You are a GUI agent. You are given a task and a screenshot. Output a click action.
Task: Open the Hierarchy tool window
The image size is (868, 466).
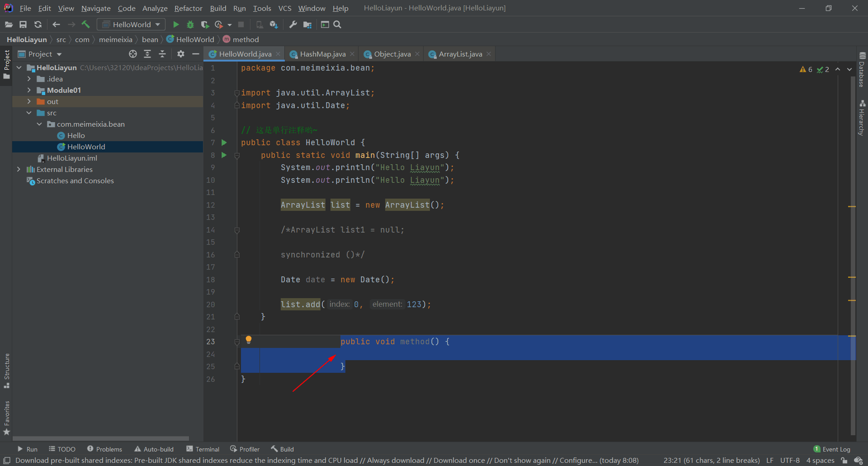(x=862, y=118)
